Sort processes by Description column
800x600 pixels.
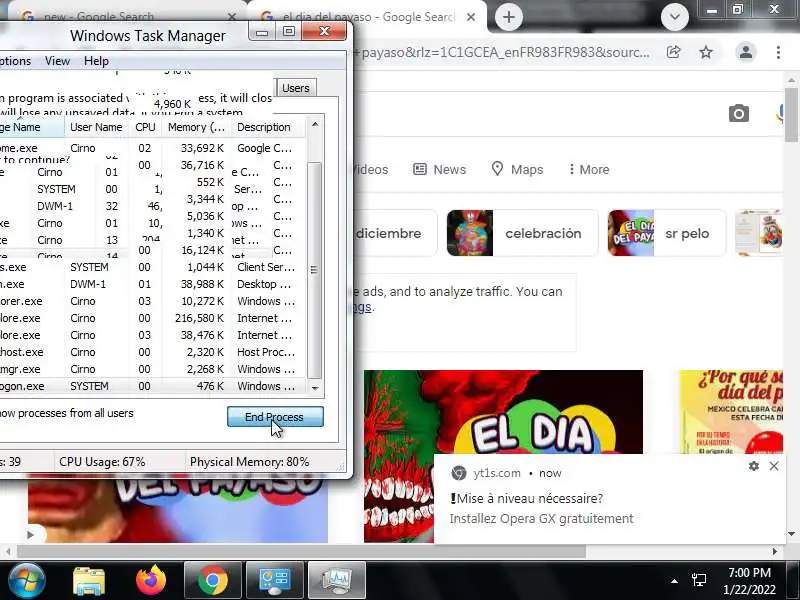268,127
